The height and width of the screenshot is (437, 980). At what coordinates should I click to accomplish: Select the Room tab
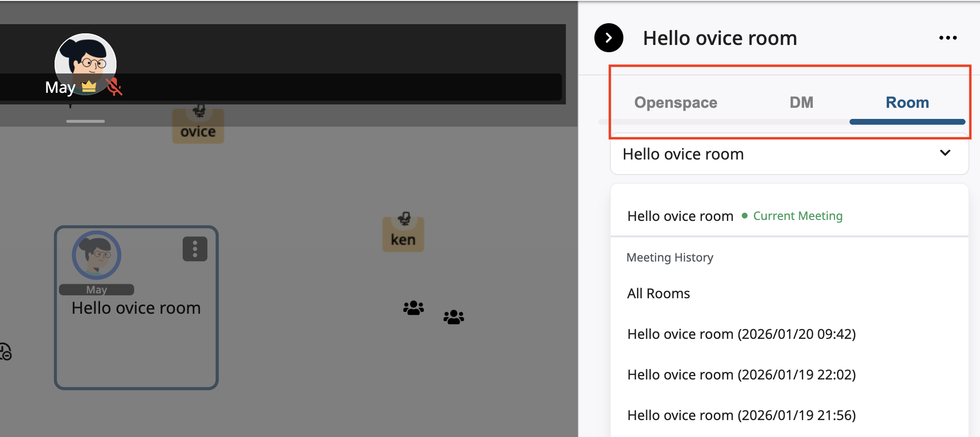pos(907,102)
